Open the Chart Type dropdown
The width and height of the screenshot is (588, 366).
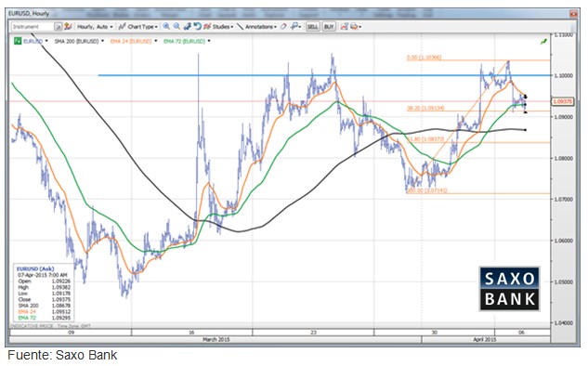[x=138, y=27]
